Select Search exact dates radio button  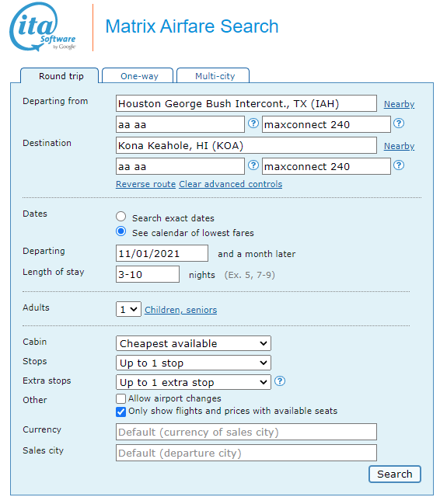pos(121,217)
